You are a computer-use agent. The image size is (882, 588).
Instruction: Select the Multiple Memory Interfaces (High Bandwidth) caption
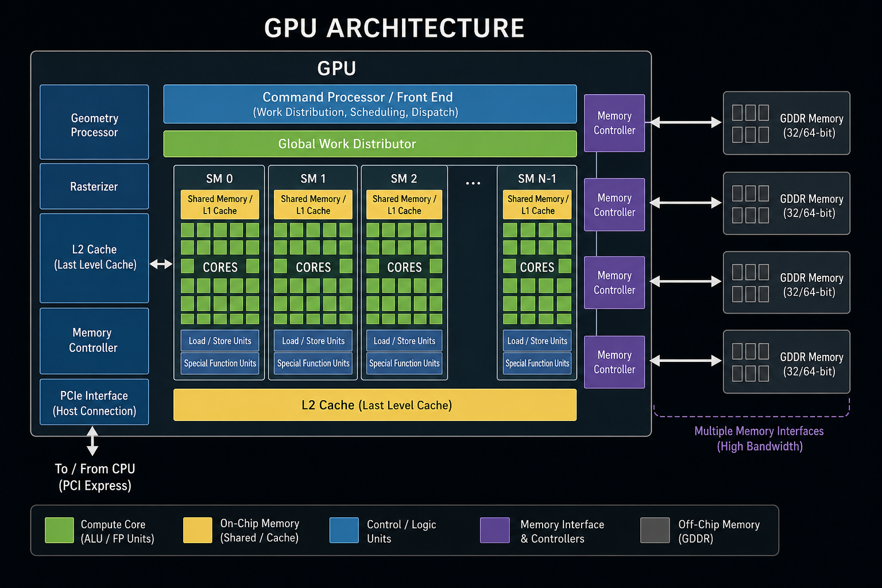pyautogui.click(x=759, y=439)
